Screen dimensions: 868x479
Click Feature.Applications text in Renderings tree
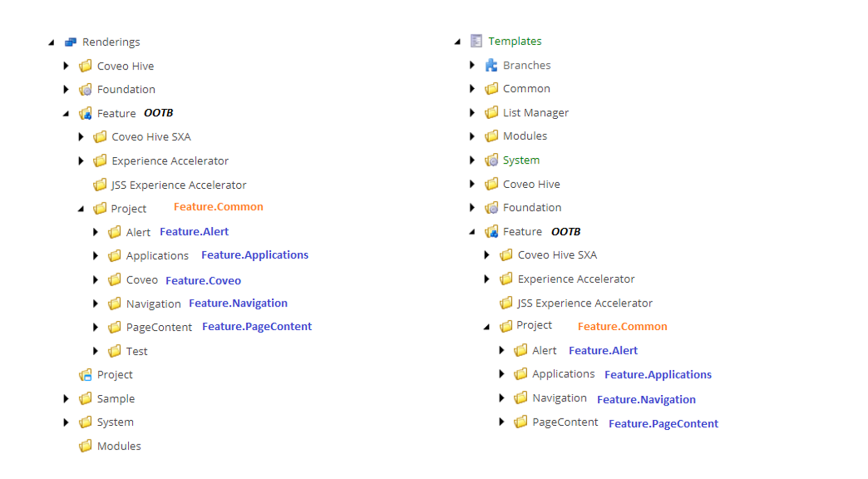[255, 255]
